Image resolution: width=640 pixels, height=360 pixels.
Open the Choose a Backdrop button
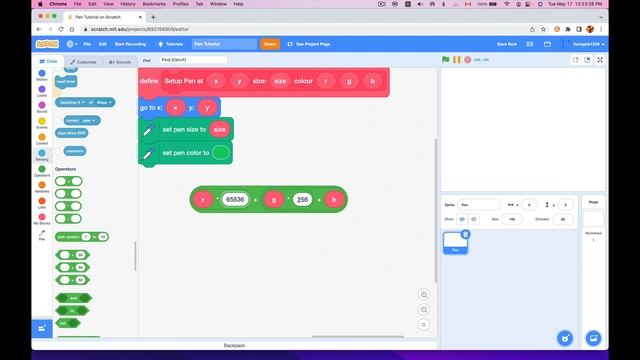click(593, 338)
